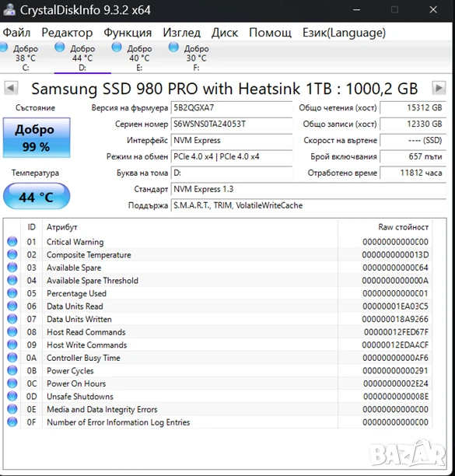Close the CrystalDiskInfo window
Screen dimensions: 455x476
[433, 9]
